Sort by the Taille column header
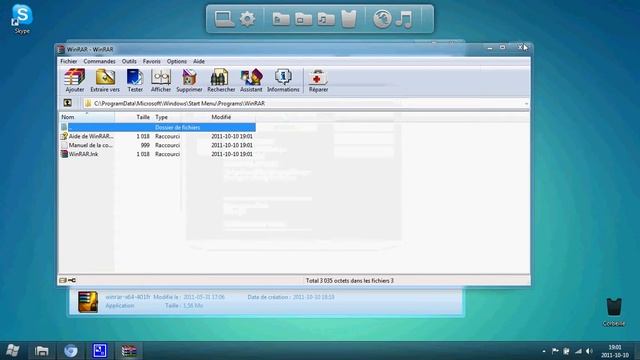Viewport: 640px width, 360px height. 133,117
